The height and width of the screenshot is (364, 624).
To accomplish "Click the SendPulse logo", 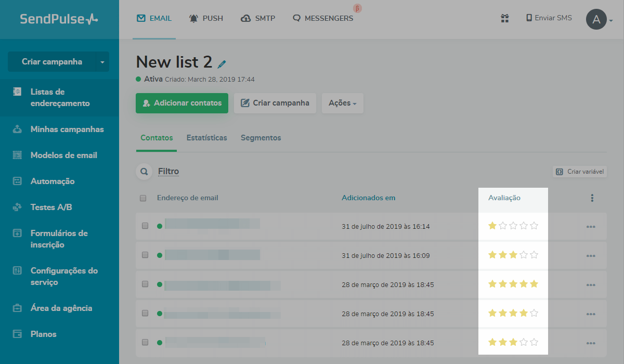I will [59, 19].
